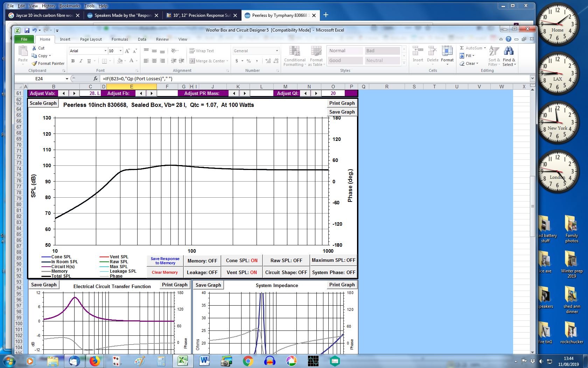Image resolution: width=588 pixels, height=368 pixels.
Task: Click the Scale Graph button
Action: 43,103
